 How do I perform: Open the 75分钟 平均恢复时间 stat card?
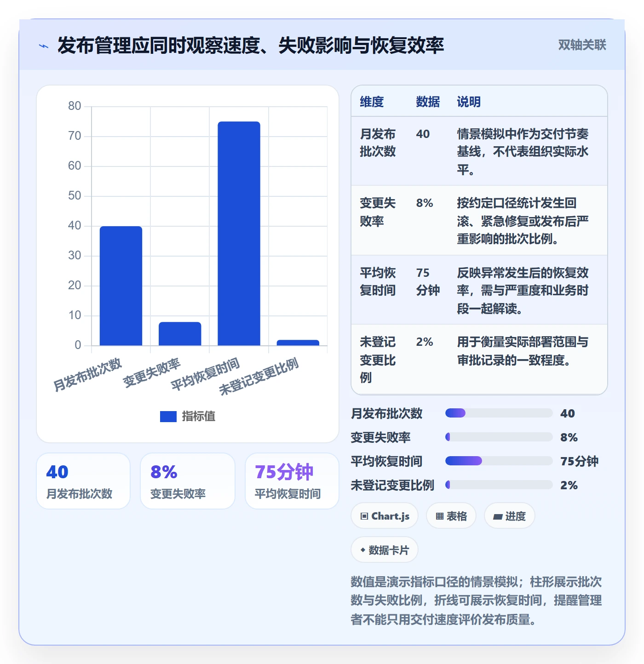[x=292, y=481]
